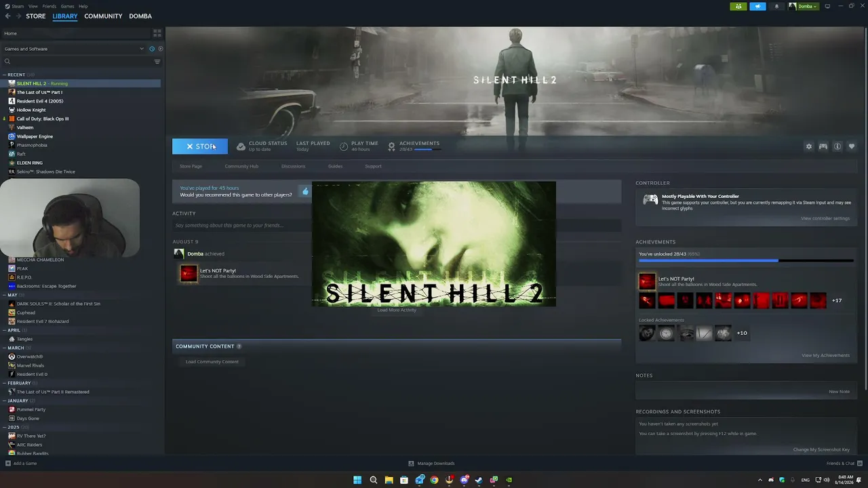The height and width of the screenshot is (488, 868).
Task: Click the Let's NOT Party achievement icon in Activity
Action: click(189, 273)
